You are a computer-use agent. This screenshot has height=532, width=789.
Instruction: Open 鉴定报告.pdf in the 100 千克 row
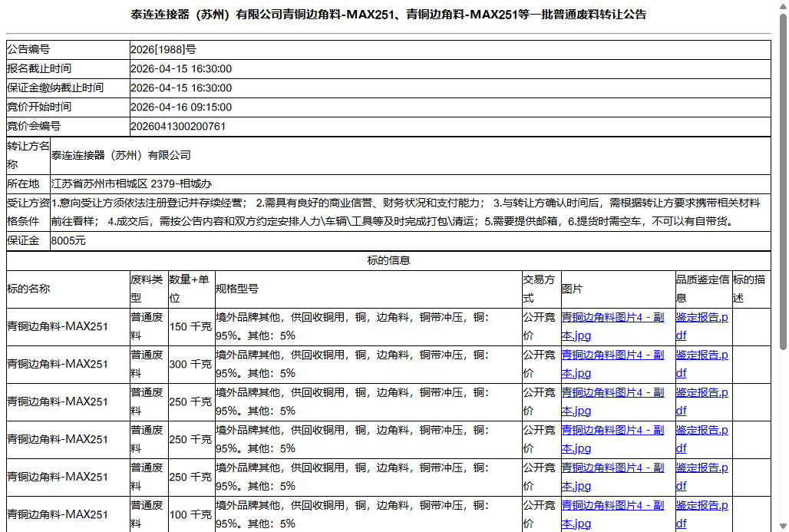point(702,514)
